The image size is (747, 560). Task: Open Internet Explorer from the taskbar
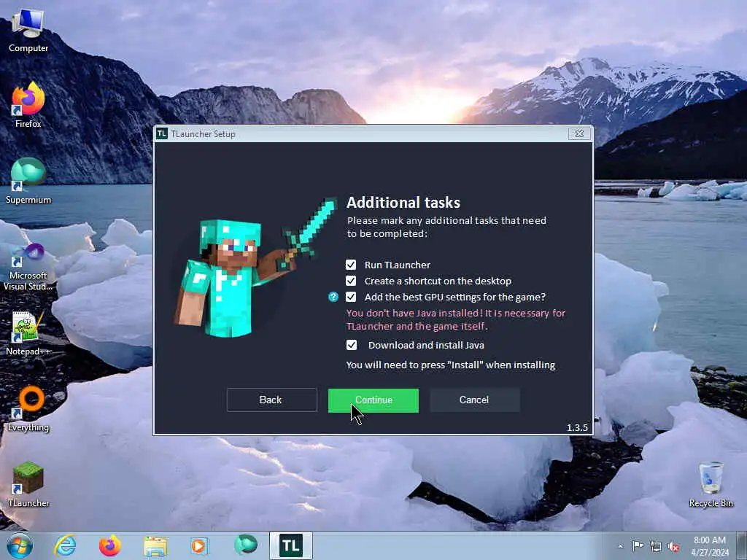click(x=65, y=545)
